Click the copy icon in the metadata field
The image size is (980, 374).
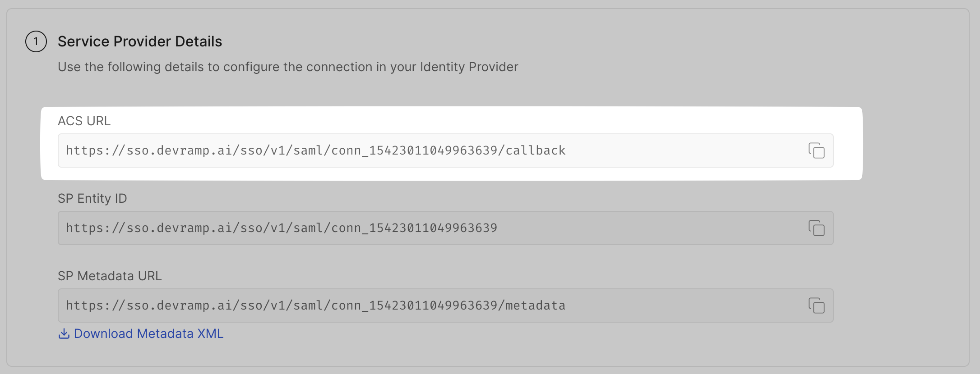coord(818,306)
